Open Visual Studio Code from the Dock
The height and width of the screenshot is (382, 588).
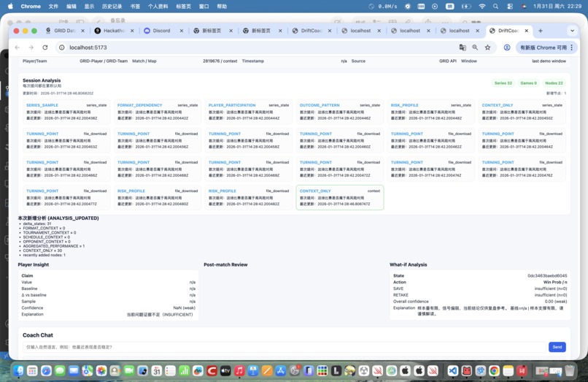coord(452,371)
